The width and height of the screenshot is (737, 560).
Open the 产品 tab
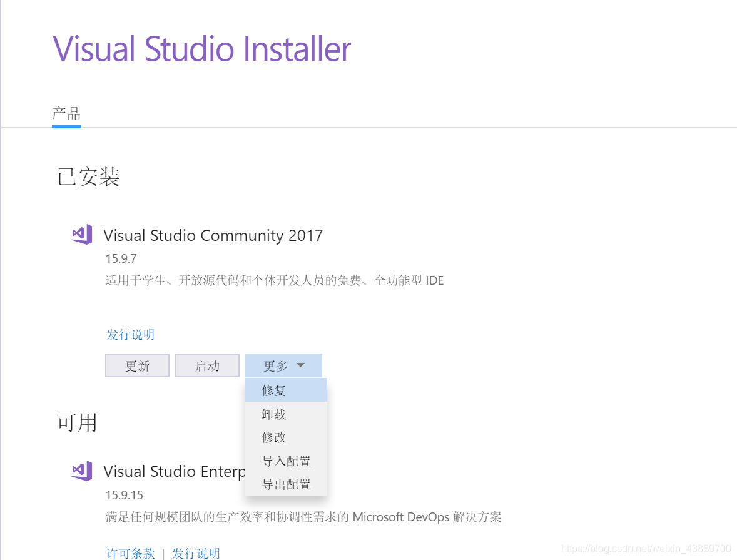(66, 113)
